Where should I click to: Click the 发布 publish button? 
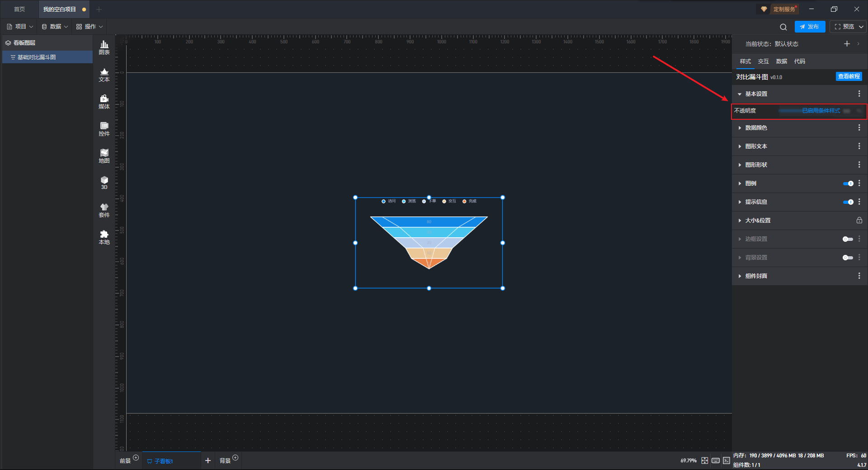(810, 27)
